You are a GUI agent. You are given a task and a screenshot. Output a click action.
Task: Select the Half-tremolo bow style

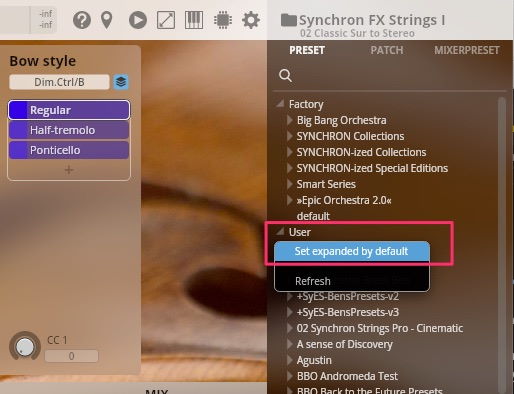tap(69, 130)
